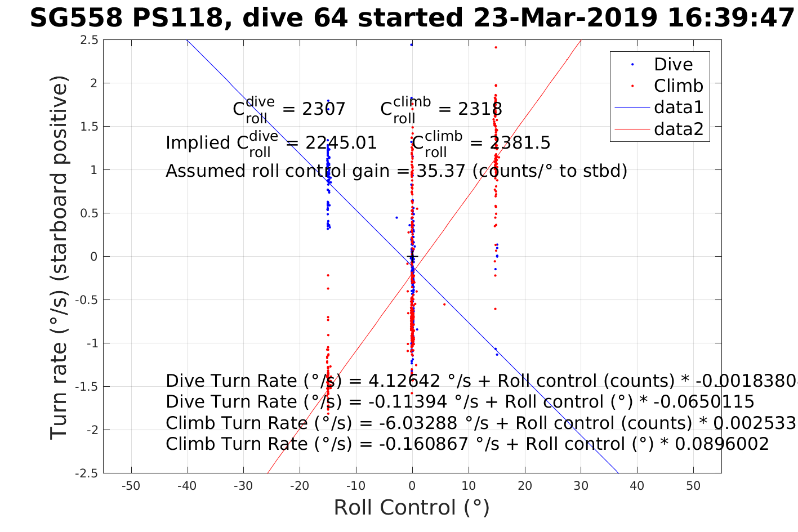Screen dimensions: 798x532
Task: Click the C roll climb = 2318 annotation
Action: click(x=441, y=109)
